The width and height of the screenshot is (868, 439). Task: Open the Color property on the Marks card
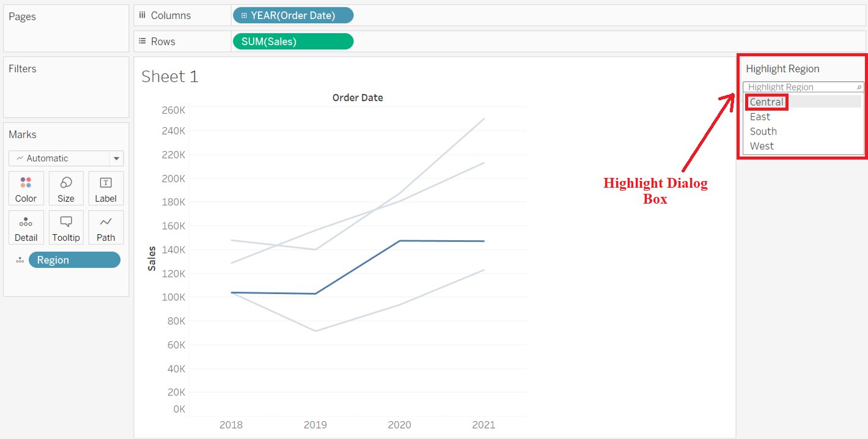point(26,188)
